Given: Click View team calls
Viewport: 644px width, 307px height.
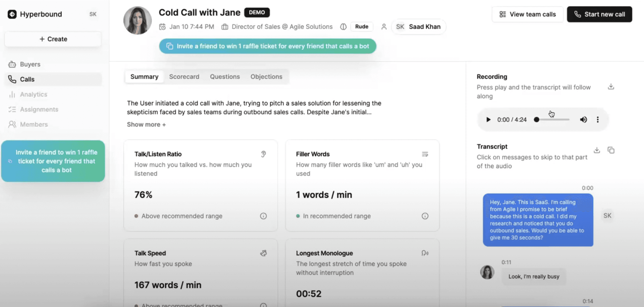Looking at the screenshot, I should pyautogui.click(x=527, y=14).
